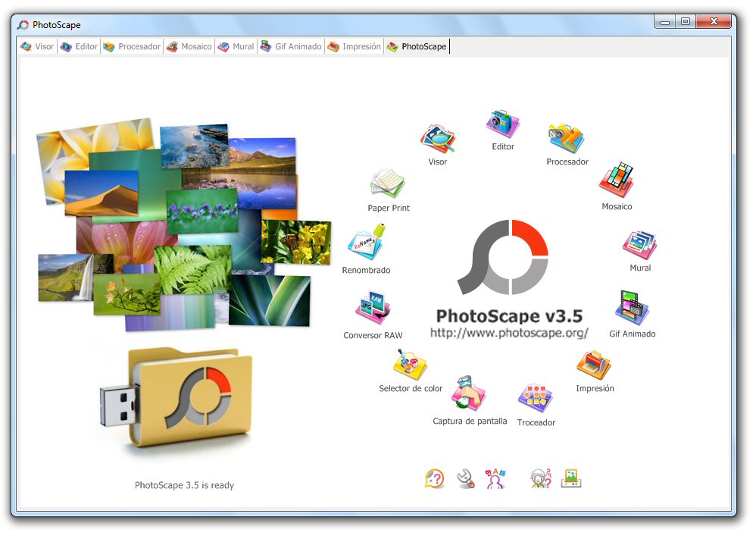This screenshot has height=536, width=756.
Task: Open settings via the wrench icon
Action: pyautogui.click(x=465, y=478)
